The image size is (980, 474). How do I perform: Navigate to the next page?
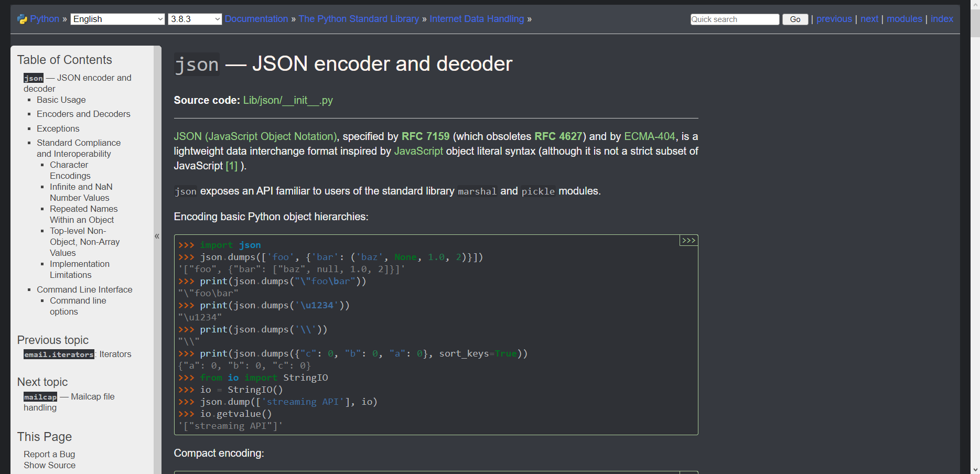tap(869, 19)
